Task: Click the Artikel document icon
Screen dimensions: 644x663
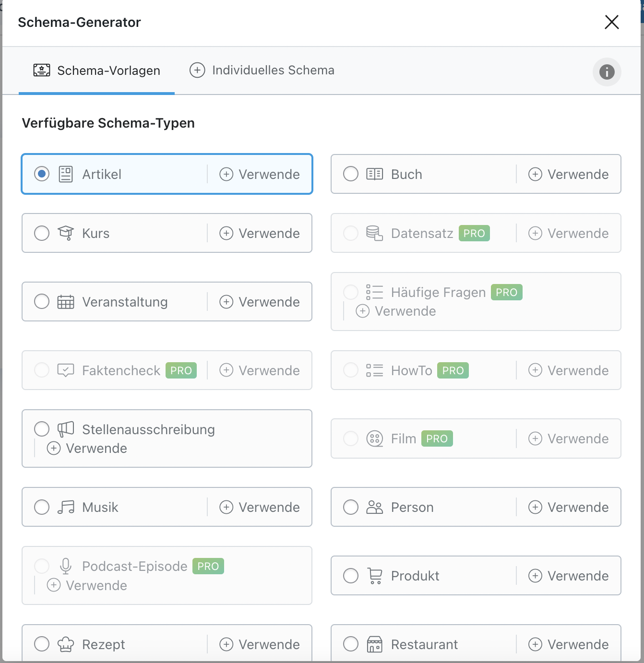Action: tap(66, 174)
